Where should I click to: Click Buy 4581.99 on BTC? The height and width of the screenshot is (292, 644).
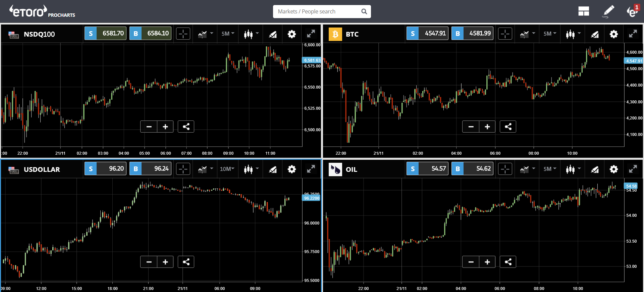tap(472, 34)
